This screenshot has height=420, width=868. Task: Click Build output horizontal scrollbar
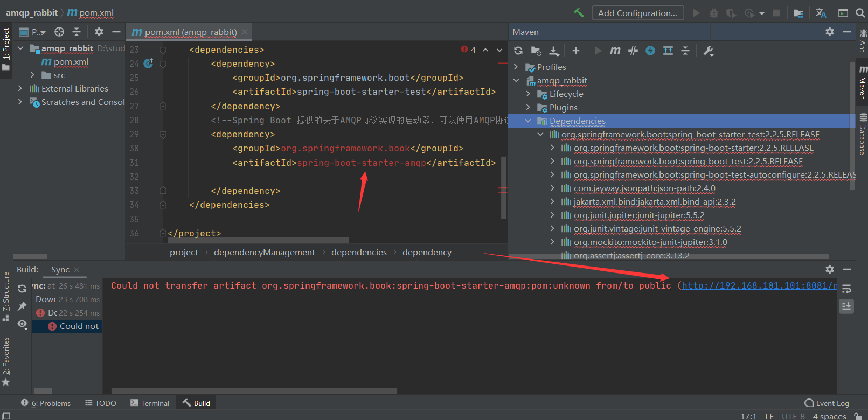coord(254,391)
